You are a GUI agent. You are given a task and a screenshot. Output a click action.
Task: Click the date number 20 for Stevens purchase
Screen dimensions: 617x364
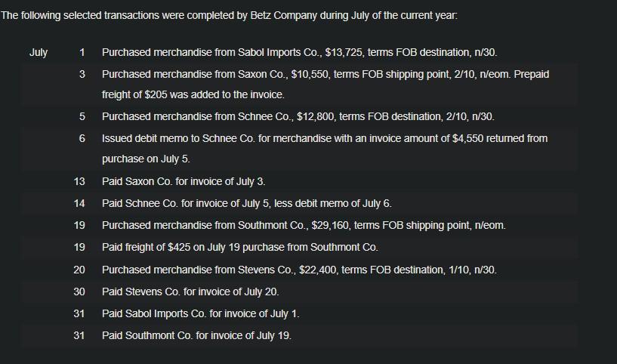(x=79, y=270)
